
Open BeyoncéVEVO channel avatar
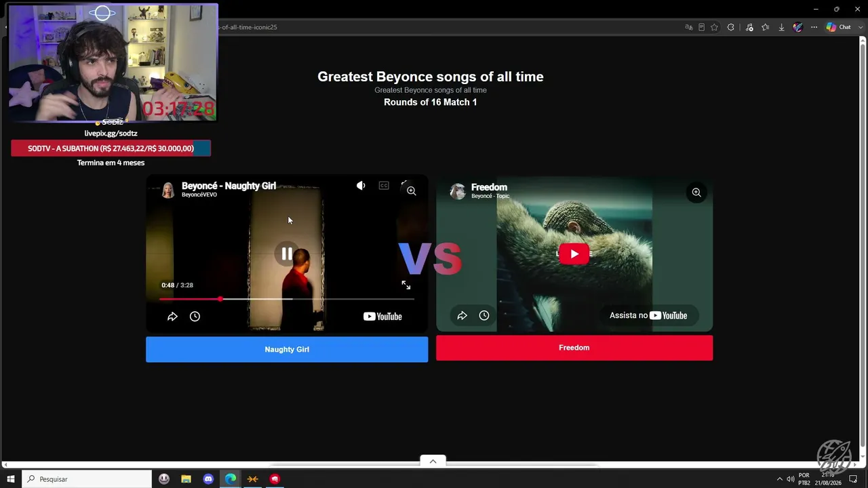coord(167,190)
